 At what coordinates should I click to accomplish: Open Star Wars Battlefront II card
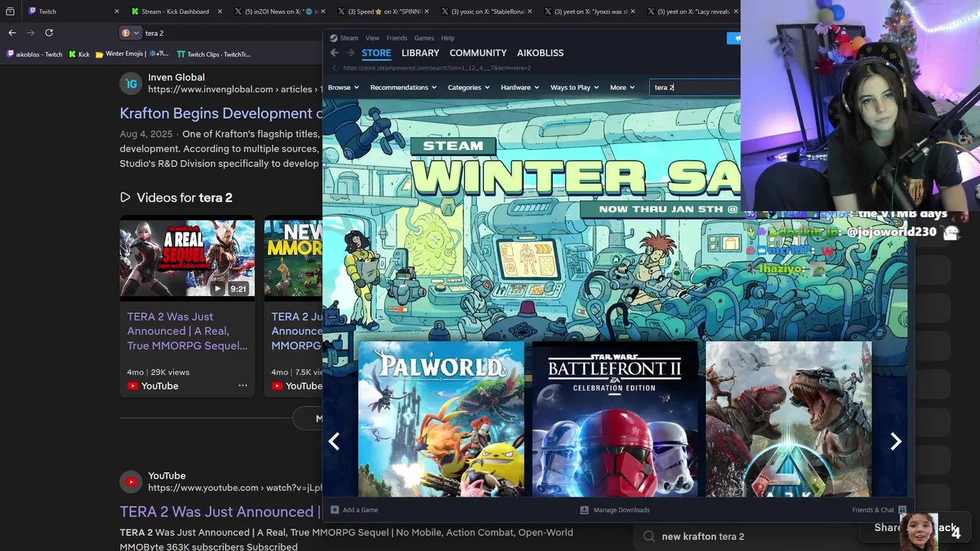coord(615,419)
